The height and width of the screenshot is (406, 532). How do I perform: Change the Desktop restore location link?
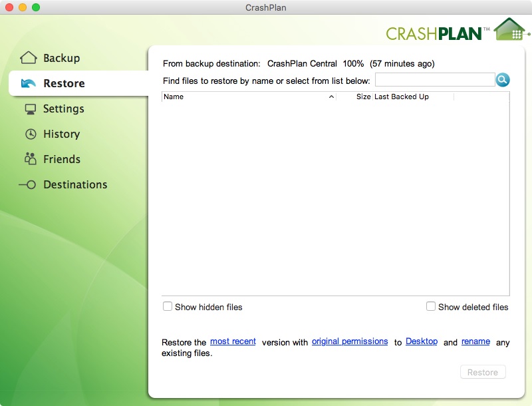[422, 341]
